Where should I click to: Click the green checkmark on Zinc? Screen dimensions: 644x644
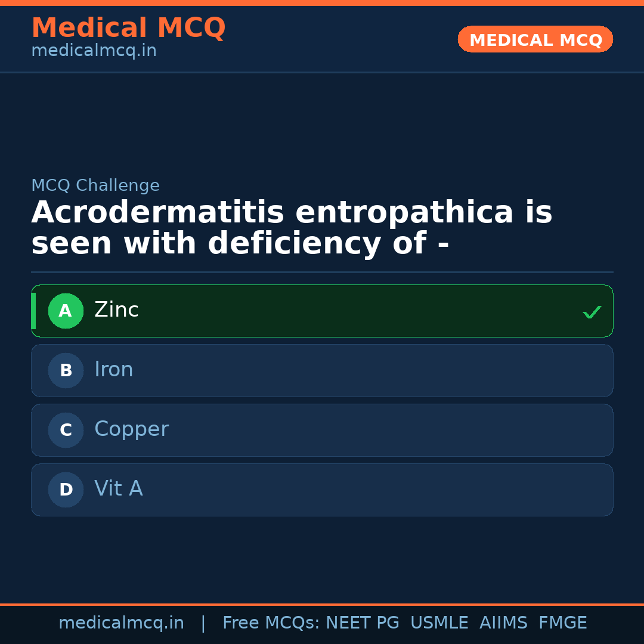coord(592,312)
